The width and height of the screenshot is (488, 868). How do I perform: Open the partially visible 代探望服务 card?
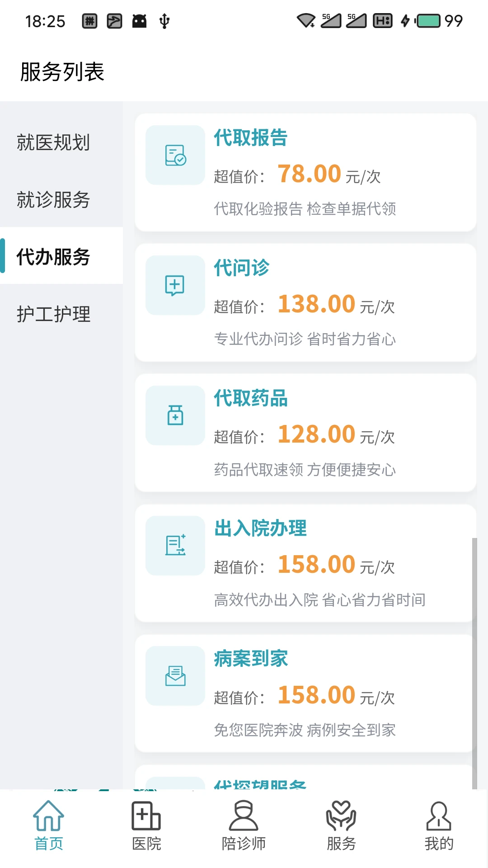point(305,778)
